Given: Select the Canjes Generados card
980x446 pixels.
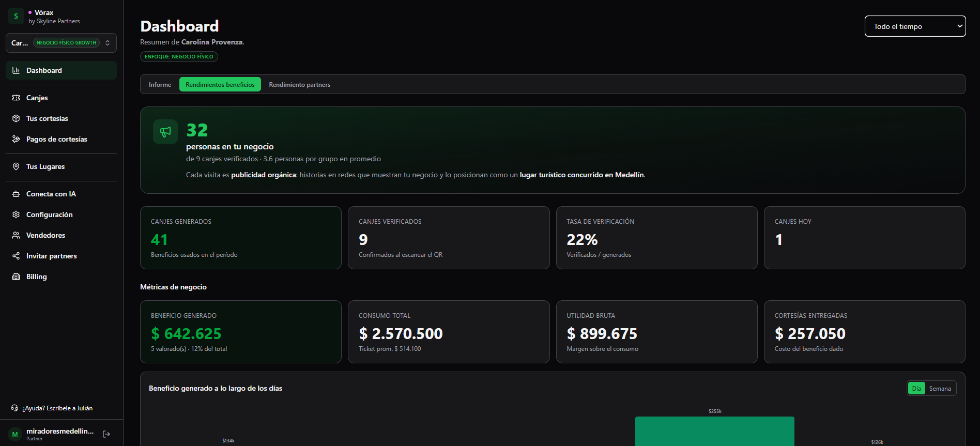Looking at the screenshot, I should 241,238.
